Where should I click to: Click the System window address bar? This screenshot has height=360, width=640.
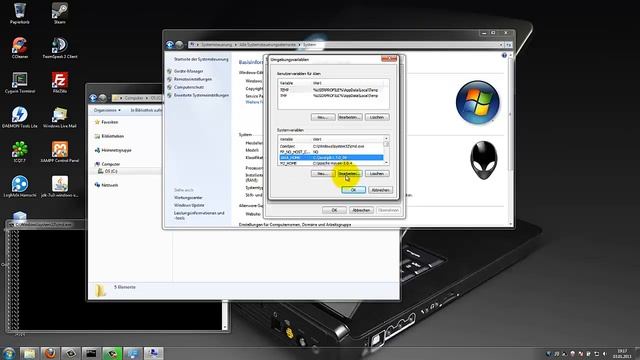click(x=345, y=44)
